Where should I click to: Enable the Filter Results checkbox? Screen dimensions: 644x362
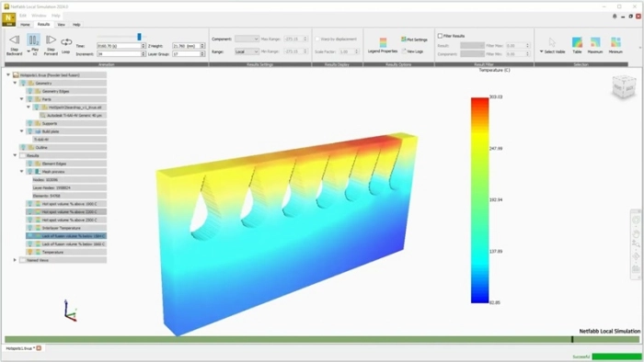click(x=440, y=36)
